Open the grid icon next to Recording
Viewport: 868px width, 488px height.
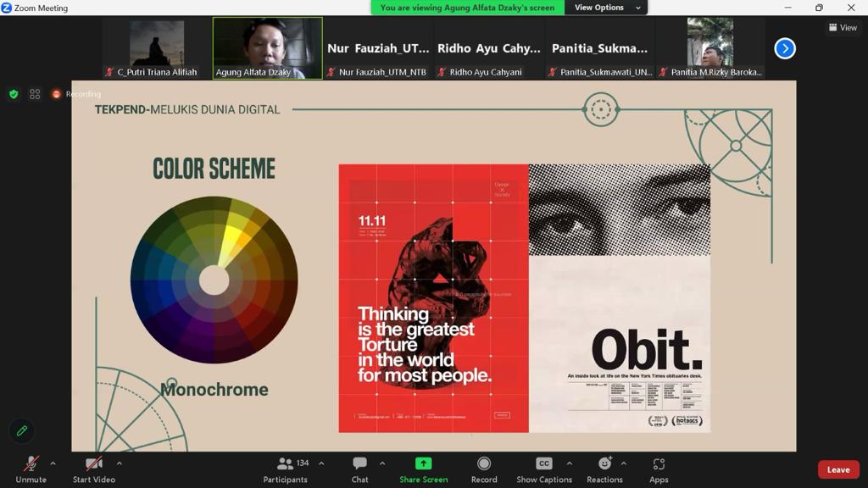[x=35, y=94]
